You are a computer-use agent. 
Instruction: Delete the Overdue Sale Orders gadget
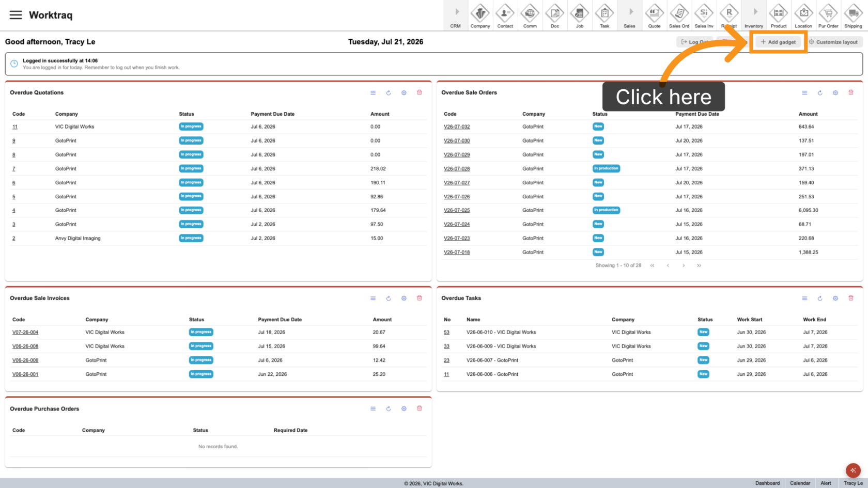851,93
